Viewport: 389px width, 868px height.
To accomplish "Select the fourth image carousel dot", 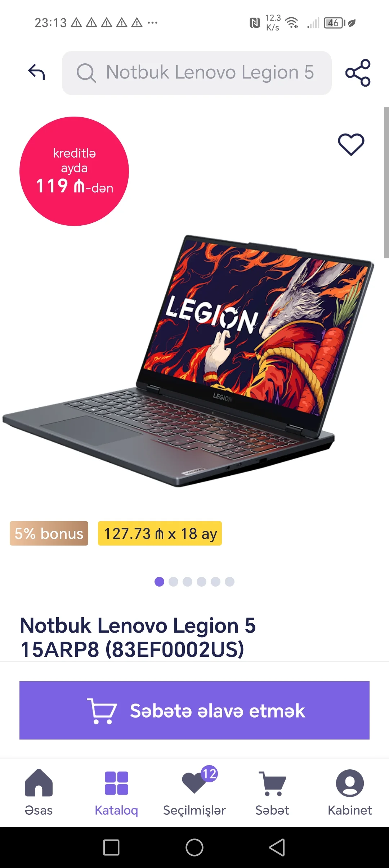I will pyautogui.click(x=201, y=582).
